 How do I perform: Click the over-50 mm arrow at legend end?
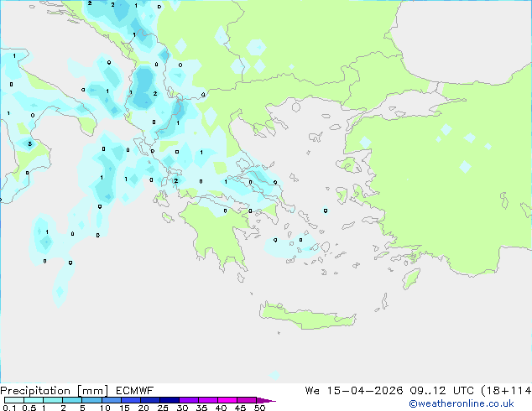click(266, 400)
